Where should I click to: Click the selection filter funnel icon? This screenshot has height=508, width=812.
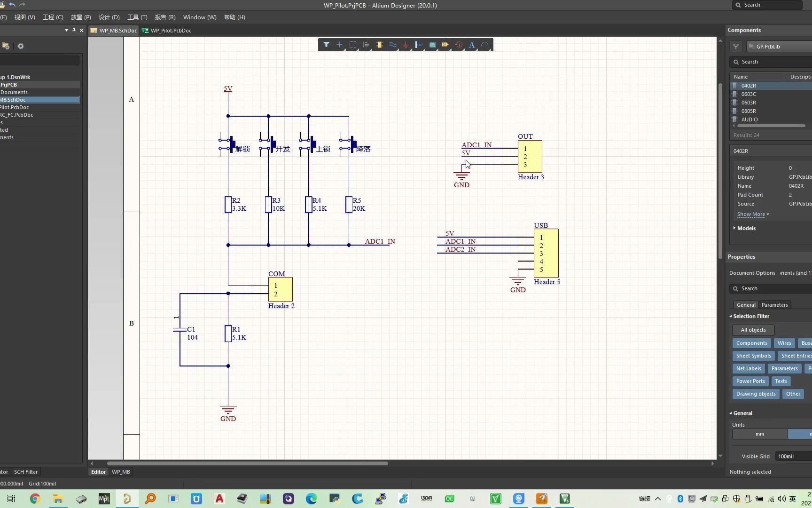[326, 45]
